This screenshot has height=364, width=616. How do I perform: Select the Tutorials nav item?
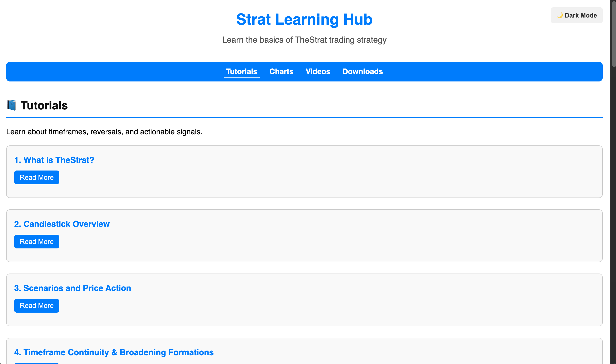(x=241, y=71)
